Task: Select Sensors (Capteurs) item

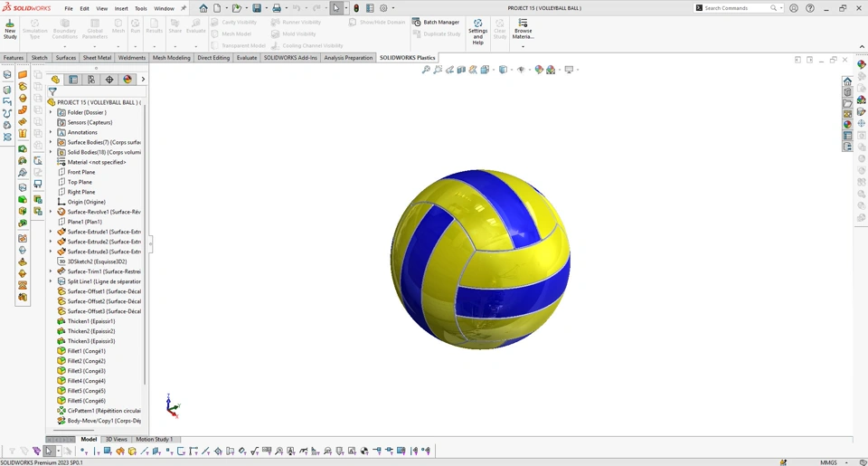Action: point(90,122)
